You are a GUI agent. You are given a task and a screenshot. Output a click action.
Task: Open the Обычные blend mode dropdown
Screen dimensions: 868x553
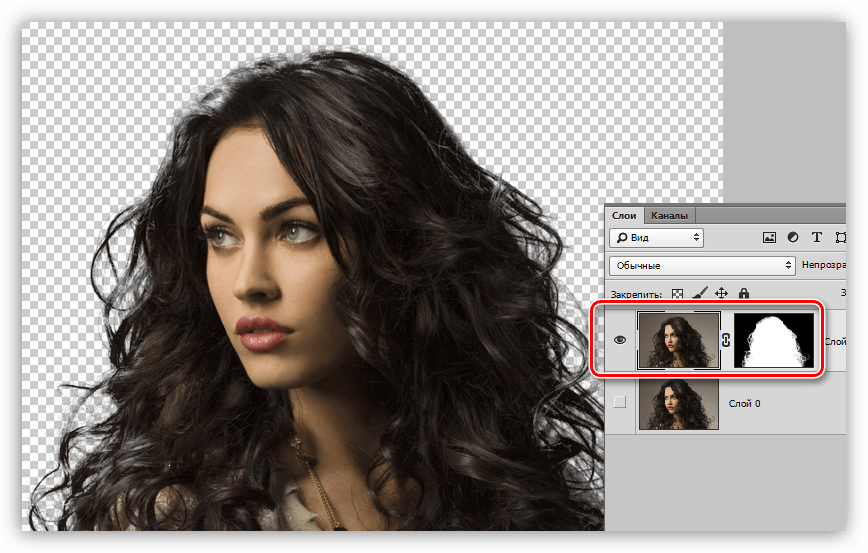(x=702, y=266)
